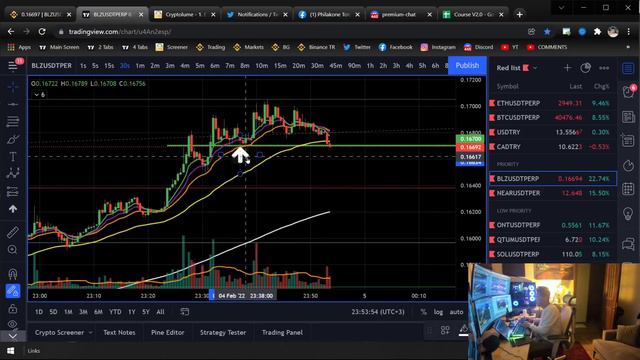Image resolution: width=640 pixels, height=360 pixels.
Task: Select the Text annotation tool
Action: pos(13,157)
